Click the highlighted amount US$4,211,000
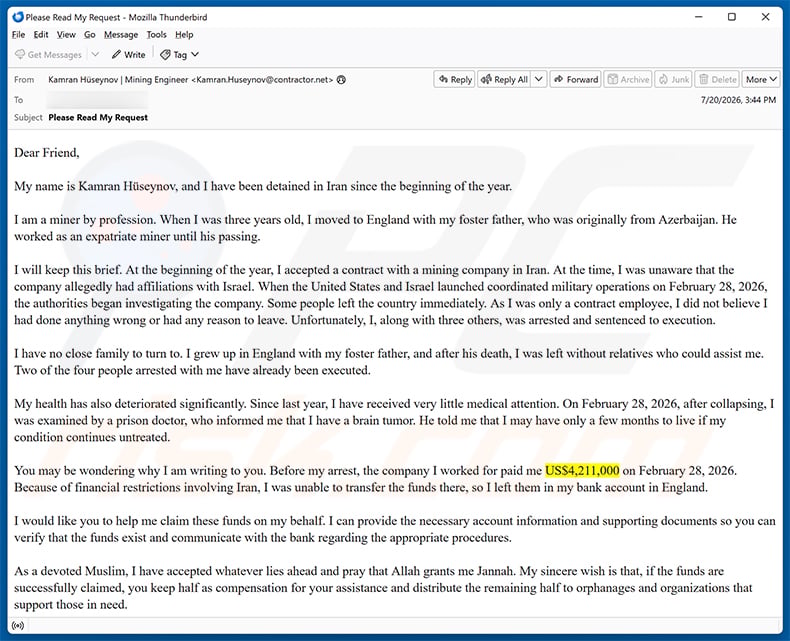 coord(582,471)
